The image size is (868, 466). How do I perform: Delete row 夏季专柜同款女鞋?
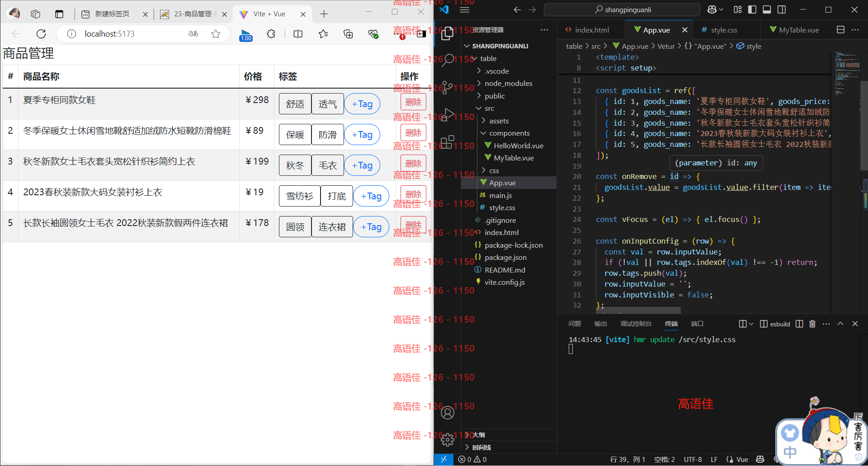coord(413,102)
